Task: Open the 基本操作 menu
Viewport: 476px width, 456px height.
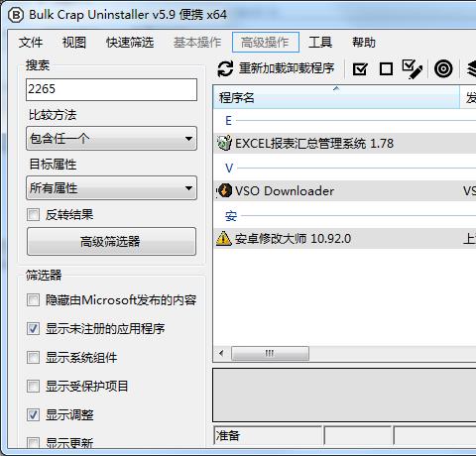Action: click(197, 43)
